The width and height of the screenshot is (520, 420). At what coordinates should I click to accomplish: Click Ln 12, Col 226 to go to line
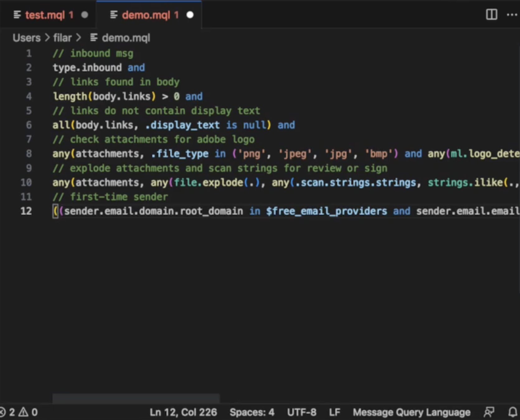(183, 412)
